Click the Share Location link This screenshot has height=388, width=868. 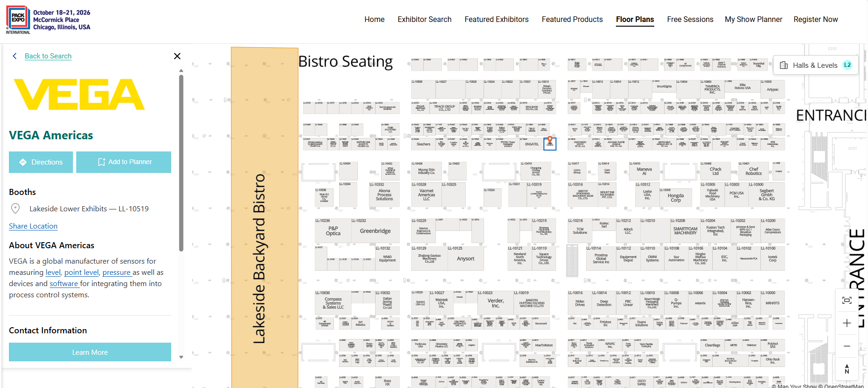pos(33,226)
